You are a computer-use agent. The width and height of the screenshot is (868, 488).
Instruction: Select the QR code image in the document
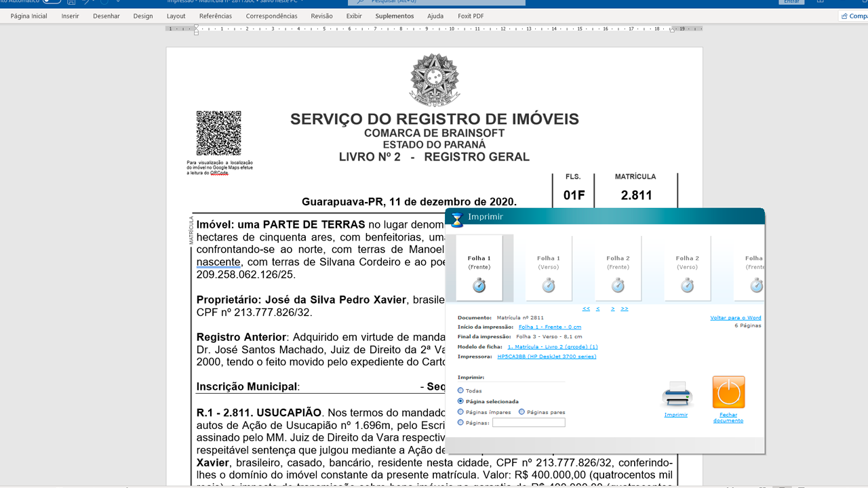point(219,134)
